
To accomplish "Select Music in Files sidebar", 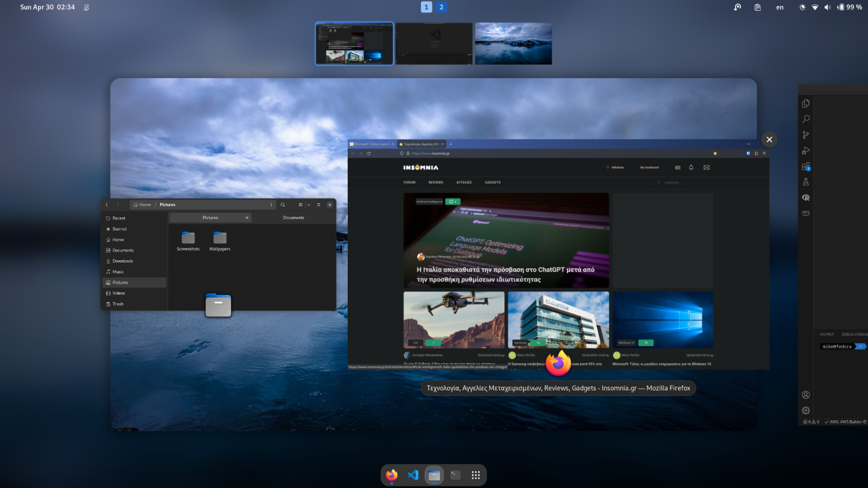I will click(134, 272).
